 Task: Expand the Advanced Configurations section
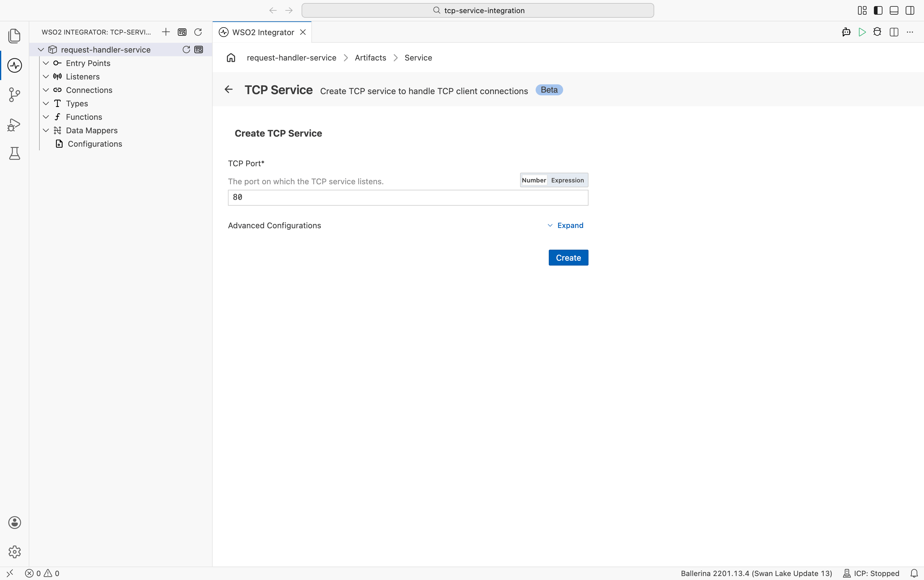(565, 225)
